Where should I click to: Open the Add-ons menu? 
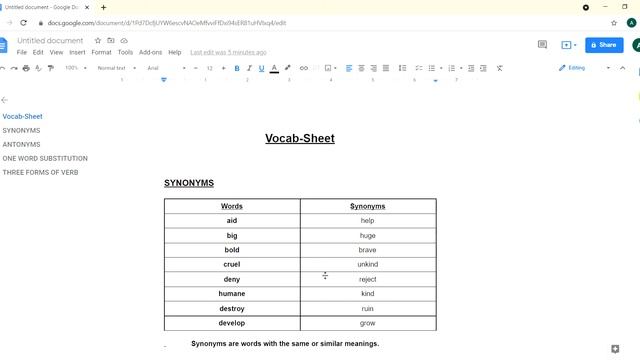coord(151,52)
